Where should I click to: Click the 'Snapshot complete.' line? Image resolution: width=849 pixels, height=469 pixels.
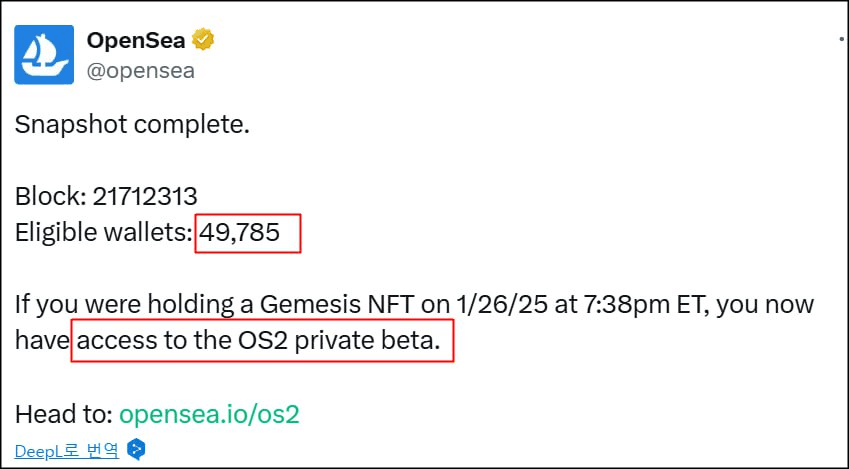tap(132, 125)
